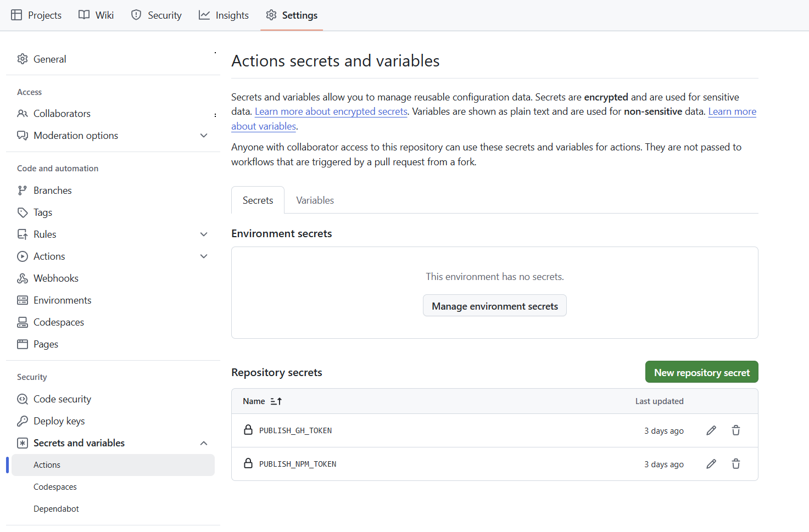
Task: Click the Branches git-branch icon
Action: pos(23,191)
